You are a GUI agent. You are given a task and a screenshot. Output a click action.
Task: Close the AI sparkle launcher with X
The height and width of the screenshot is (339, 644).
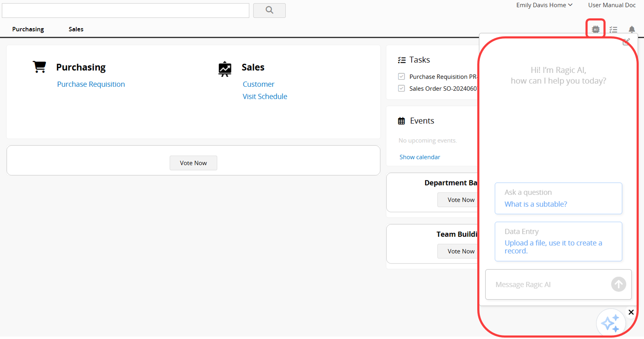pyautogui.click(x=631, y=312)
